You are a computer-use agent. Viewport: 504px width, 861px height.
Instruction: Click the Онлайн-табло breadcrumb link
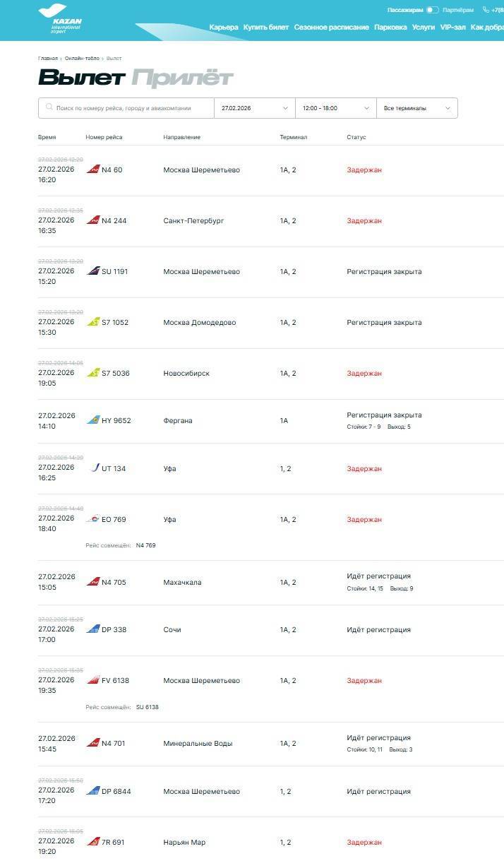pyautogui.click(x=82, y=58)
